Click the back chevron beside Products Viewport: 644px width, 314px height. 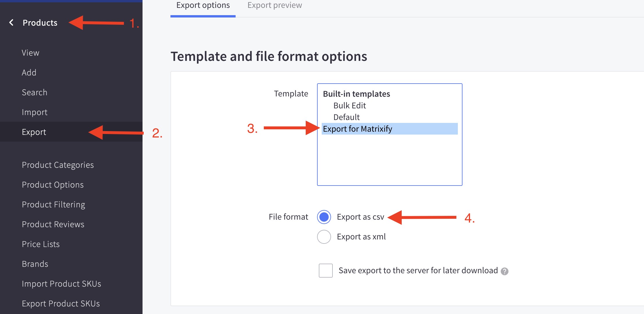pyautogui.click(x=11, y=22)
